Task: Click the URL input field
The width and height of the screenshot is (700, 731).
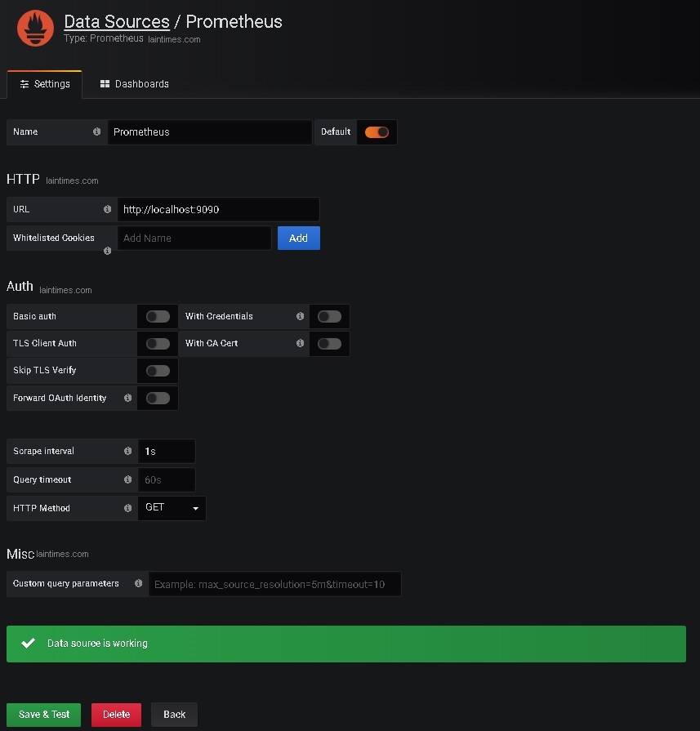Action: point(218,209)
